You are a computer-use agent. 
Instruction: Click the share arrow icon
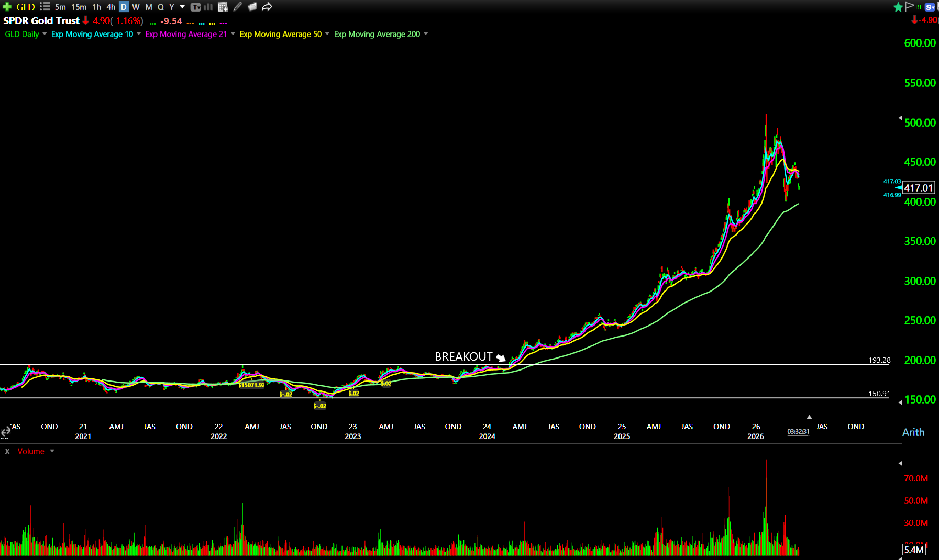point(267,7)
